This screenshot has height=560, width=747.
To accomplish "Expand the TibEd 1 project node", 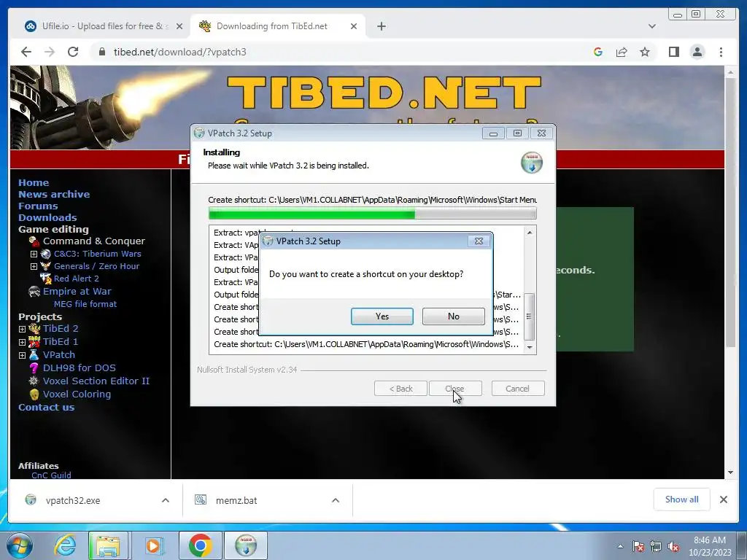I will click(x=22, y=343).
